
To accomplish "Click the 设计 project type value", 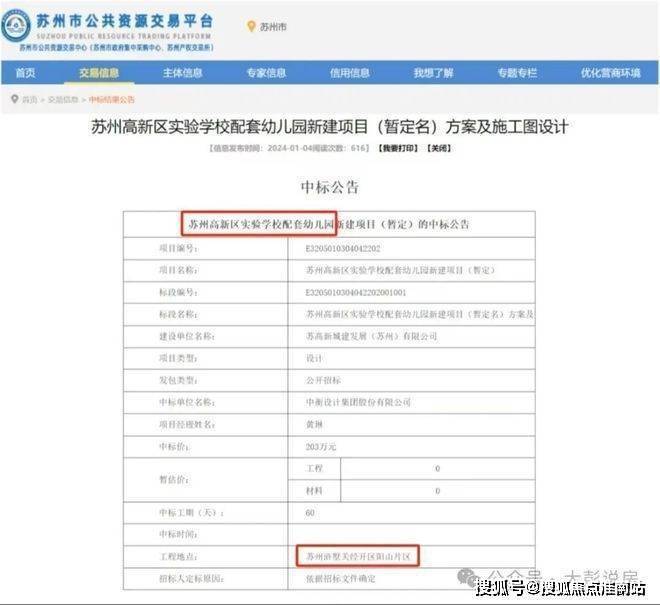I will pos(314,358).
